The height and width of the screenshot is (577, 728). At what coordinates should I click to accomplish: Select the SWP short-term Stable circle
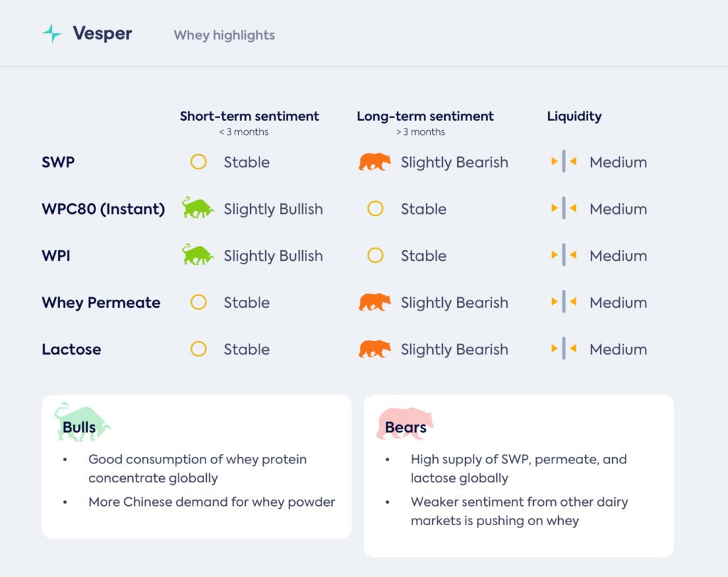point(198,162)
